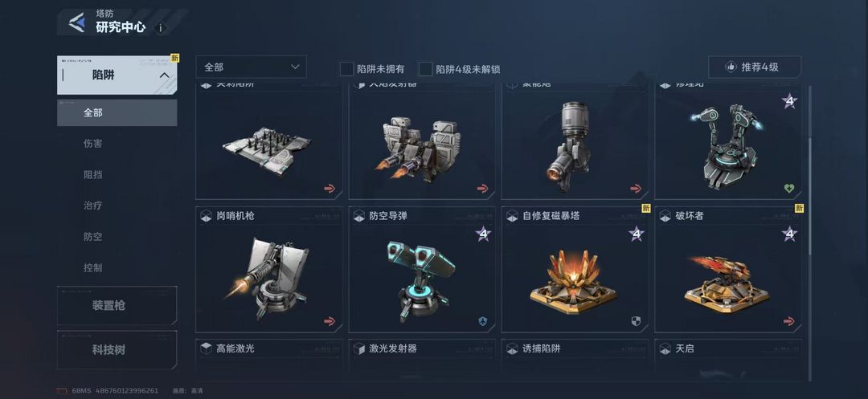Click the back arrow logo icon
This screenshot has width=868, height=399.
[x=76, y=22]
